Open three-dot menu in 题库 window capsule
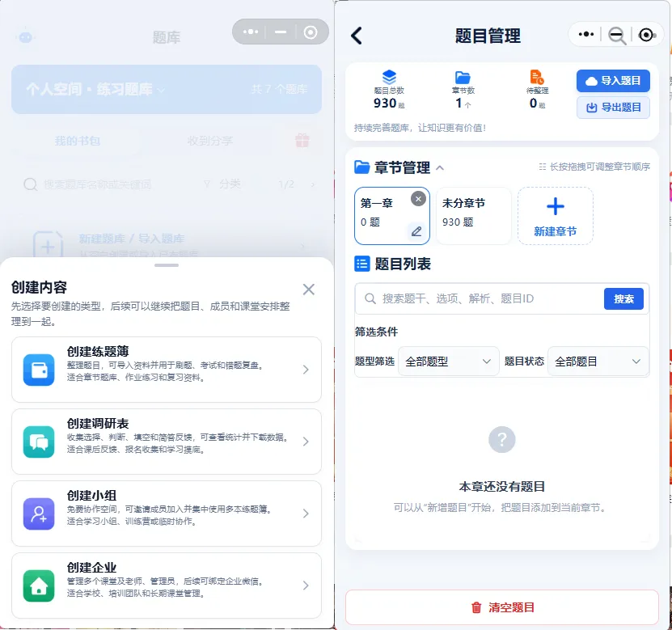The image size is (672, 630). click(x=251, y=32)
